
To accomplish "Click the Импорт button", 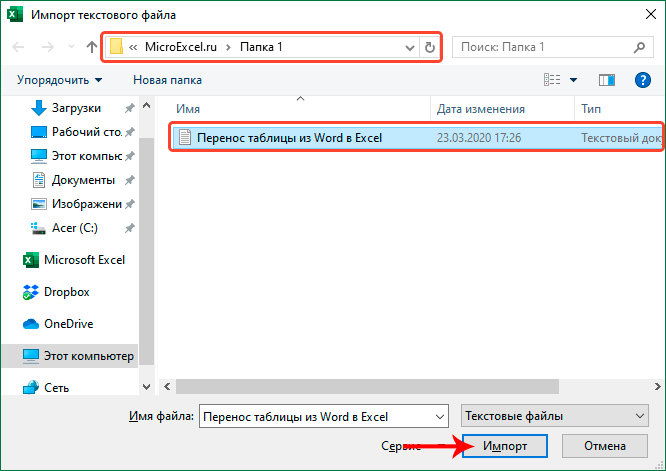I will point(505,446).
